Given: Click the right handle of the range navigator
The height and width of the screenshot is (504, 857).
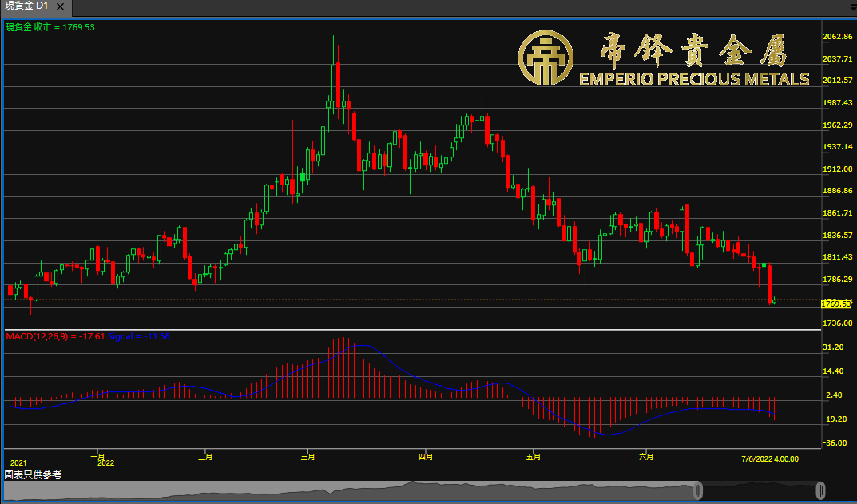Looking at the screenshot, I should coord(819,490).
